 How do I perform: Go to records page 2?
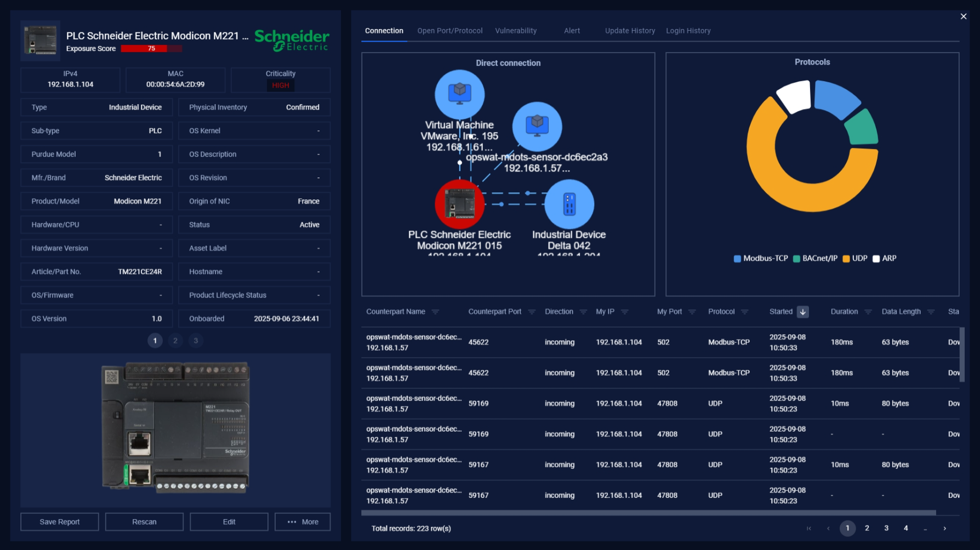coord(867,528)
